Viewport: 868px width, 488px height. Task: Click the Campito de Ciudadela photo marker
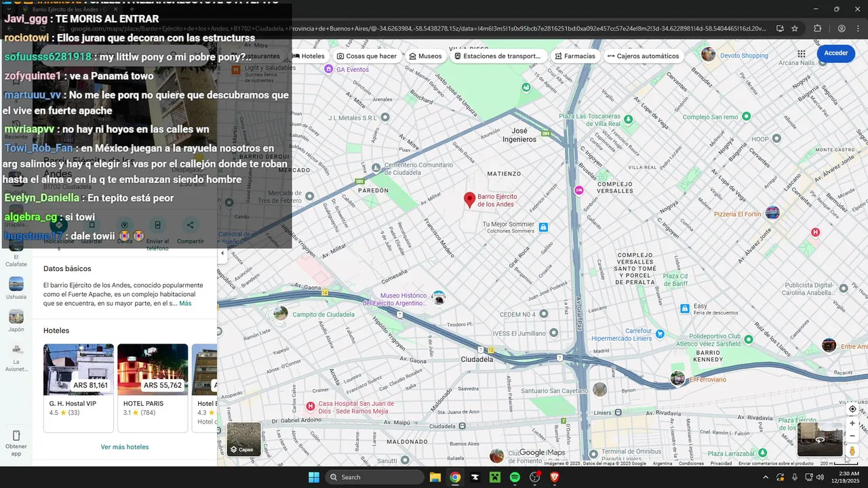[280, 313]
